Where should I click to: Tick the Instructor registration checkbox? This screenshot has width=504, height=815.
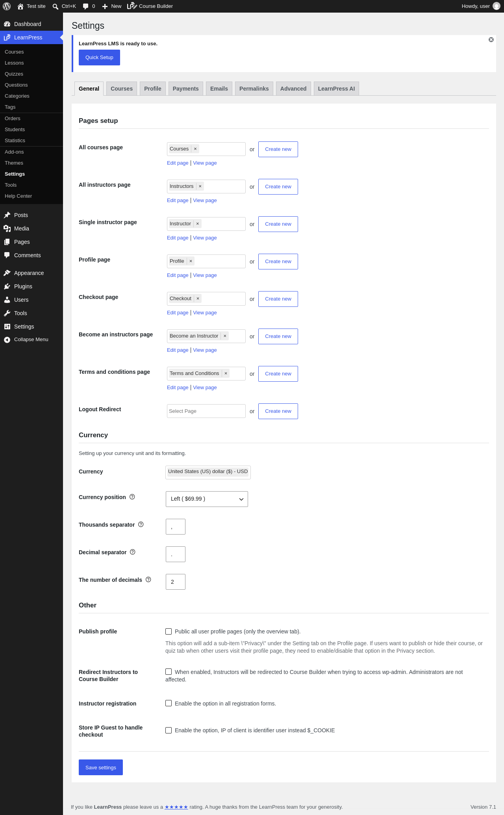tap(169, 703)
